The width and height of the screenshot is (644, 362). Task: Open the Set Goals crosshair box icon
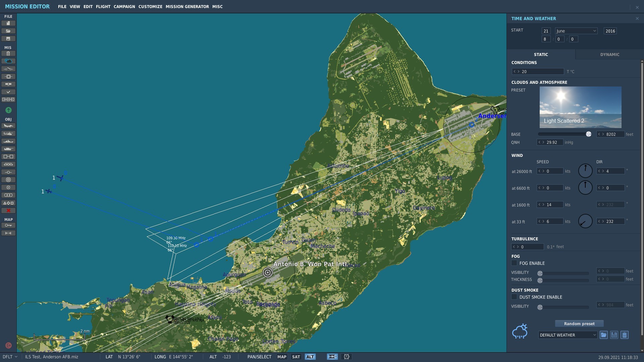click(x=8, y=76)
